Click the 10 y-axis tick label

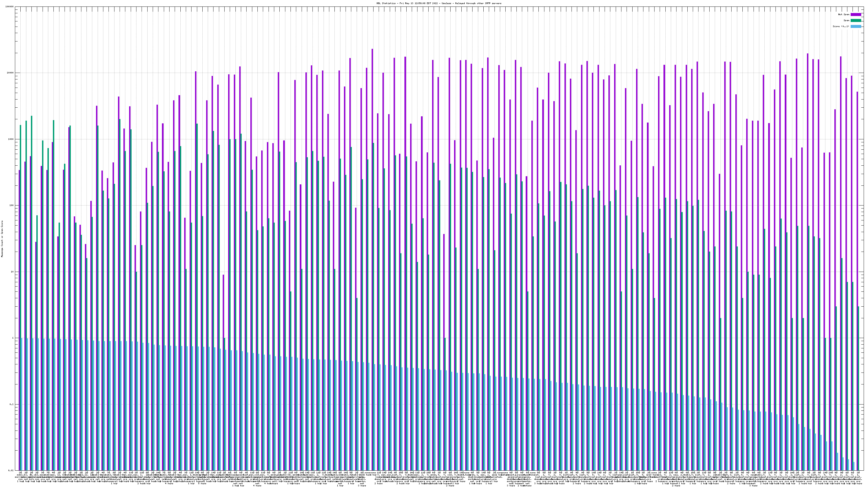[x=13, y=272]
